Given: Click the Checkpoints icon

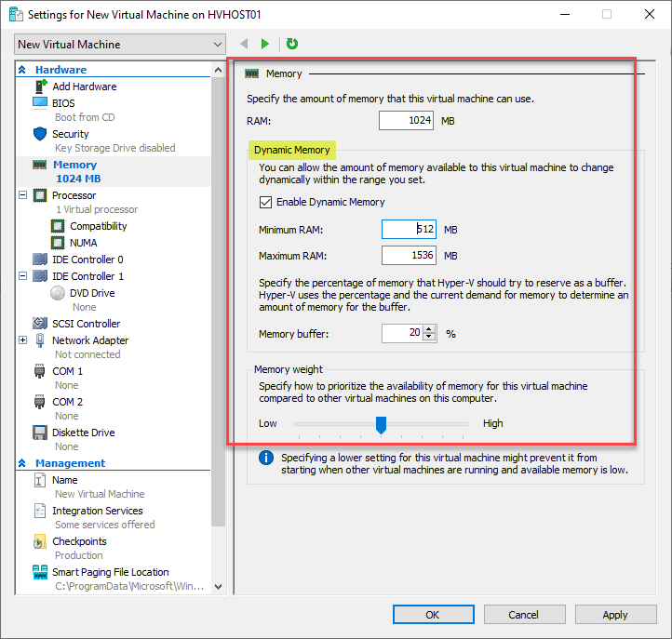Looking at the screenshot, I should 39,541.
